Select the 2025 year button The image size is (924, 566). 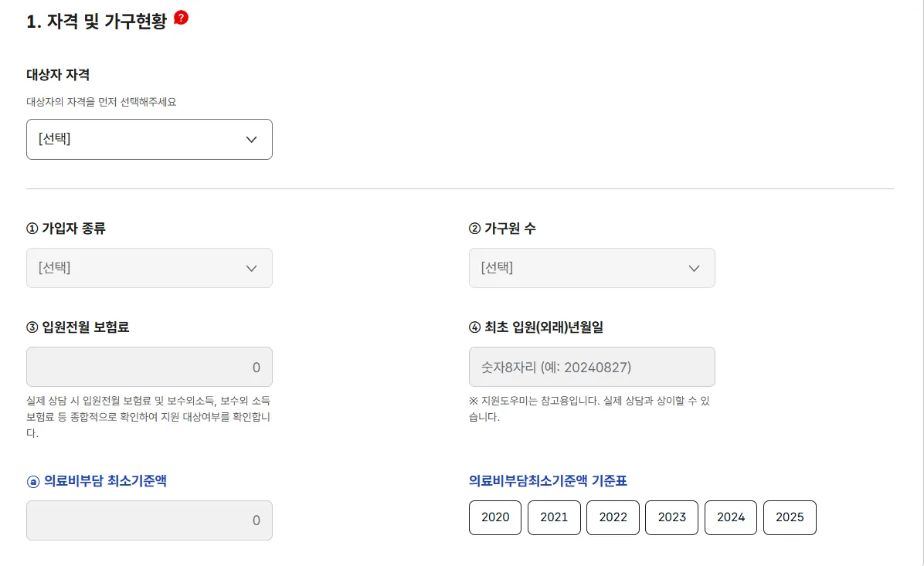tap(790, 517)
